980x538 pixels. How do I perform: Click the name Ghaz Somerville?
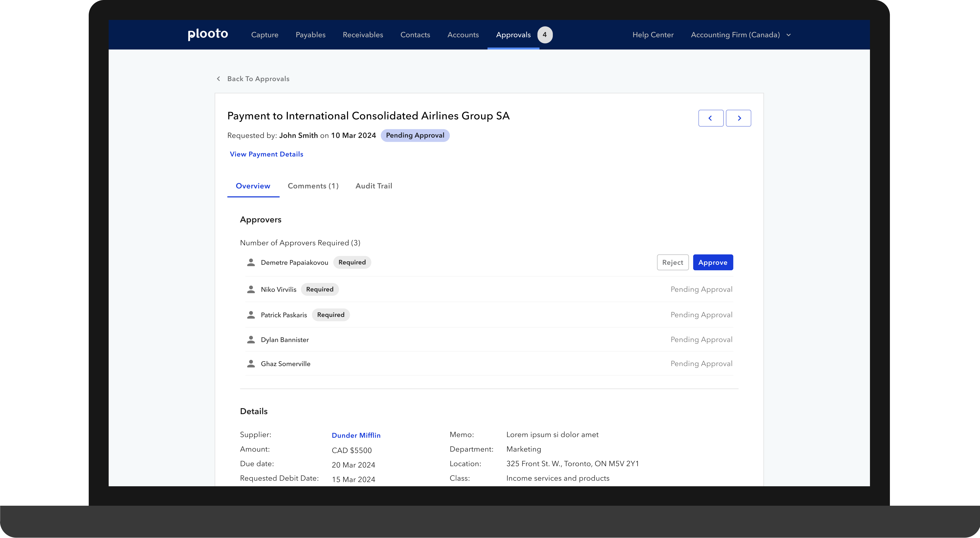click(x=286, y=364)
